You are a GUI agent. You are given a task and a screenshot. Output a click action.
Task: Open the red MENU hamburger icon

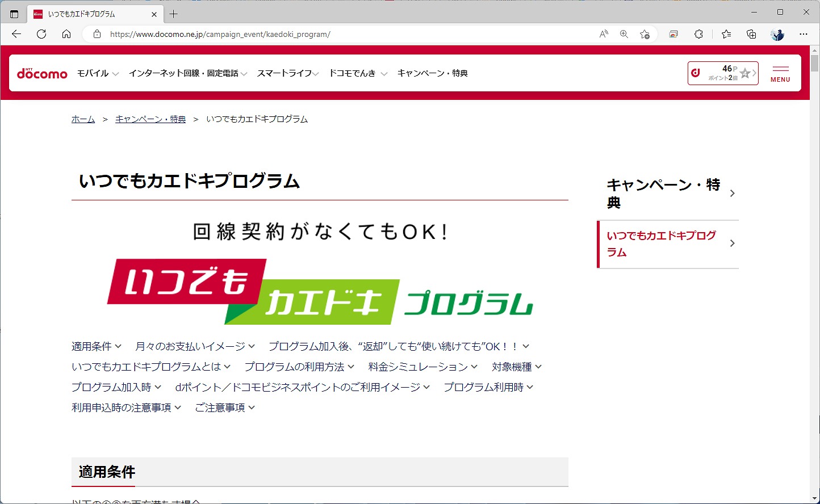[x=780, y=73]
